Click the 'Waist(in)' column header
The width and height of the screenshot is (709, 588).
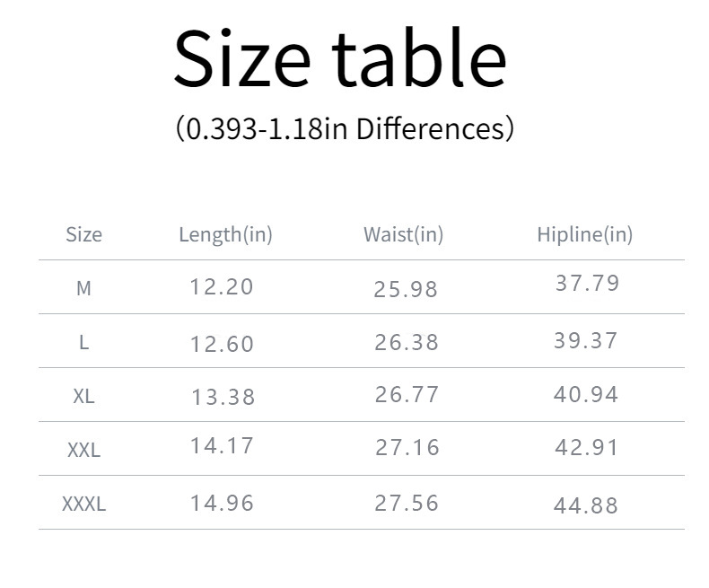click(x=403, y=234)
